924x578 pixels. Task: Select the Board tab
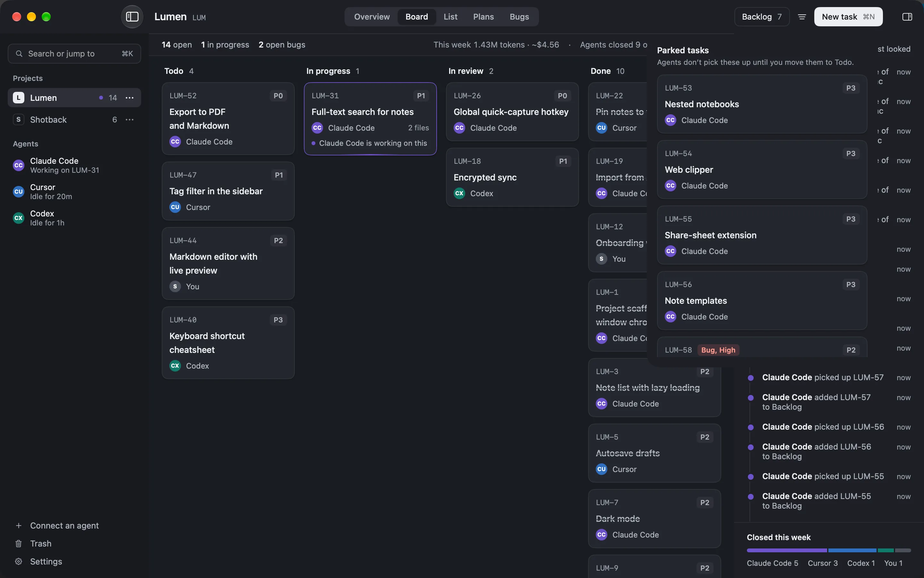coord(416,17)
